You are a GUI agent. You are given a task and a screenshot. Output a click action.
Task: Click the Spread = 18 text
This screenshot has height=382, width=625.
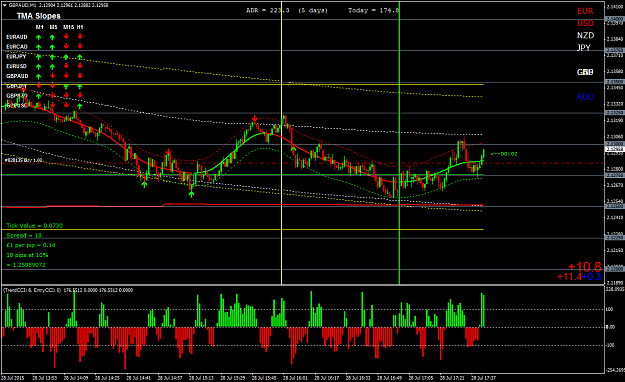24,235
